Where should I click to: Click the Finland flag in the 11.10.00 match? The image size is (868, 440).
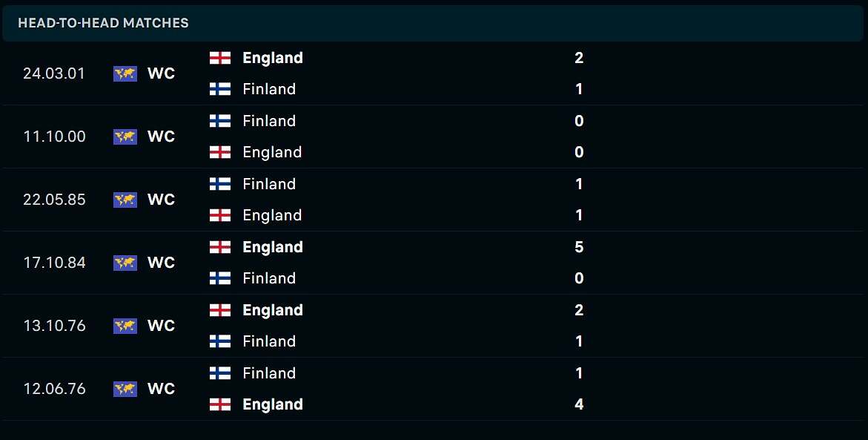pos(220,121)
